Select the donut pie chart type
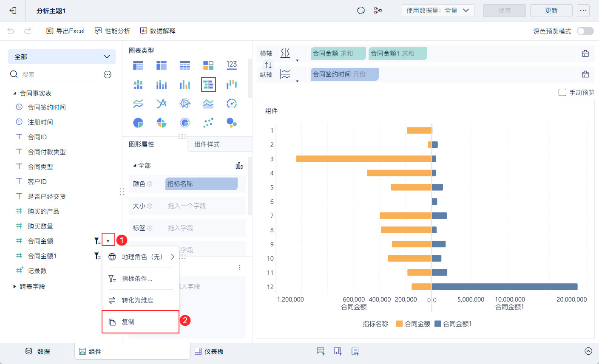 [x=185, y=123]
